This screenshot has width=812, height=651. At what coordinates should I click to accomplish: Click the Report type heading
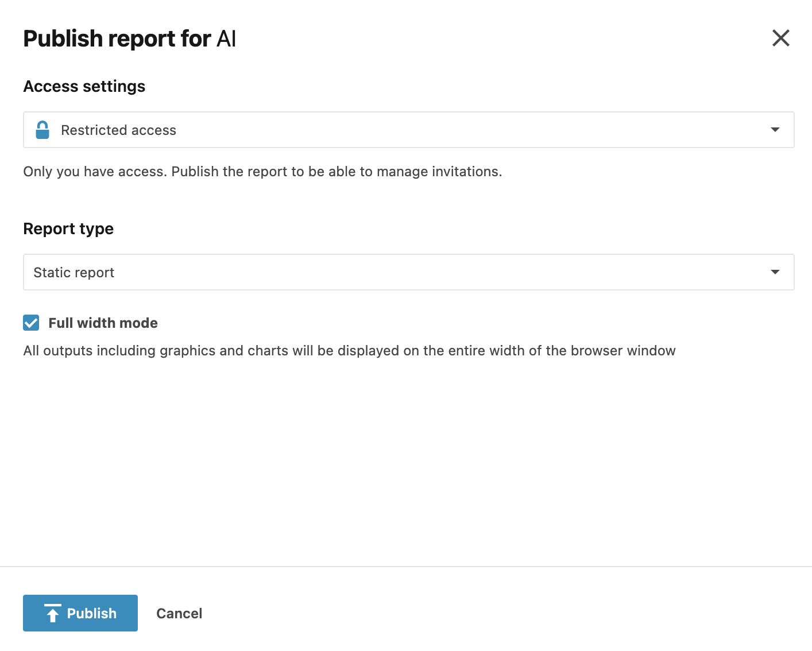point(68,228)
